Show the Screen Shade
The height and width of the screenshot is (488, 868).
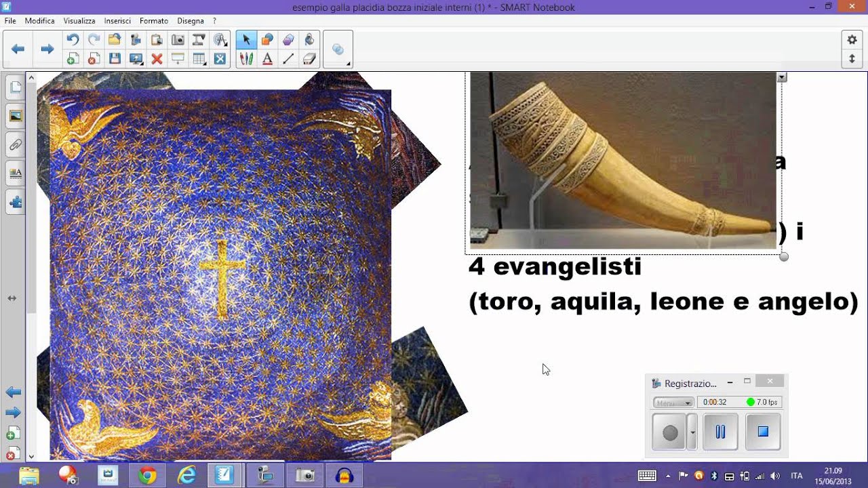click(x=178, y=59)
